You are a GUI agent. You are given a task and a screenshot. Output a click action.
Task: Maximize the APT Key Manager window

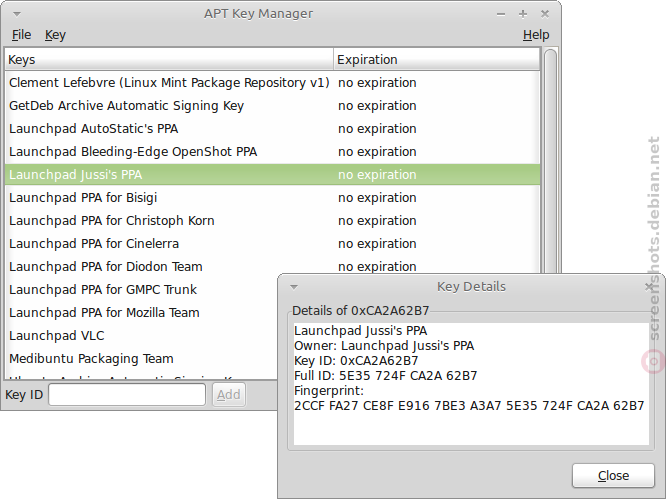tap(523, 14)
